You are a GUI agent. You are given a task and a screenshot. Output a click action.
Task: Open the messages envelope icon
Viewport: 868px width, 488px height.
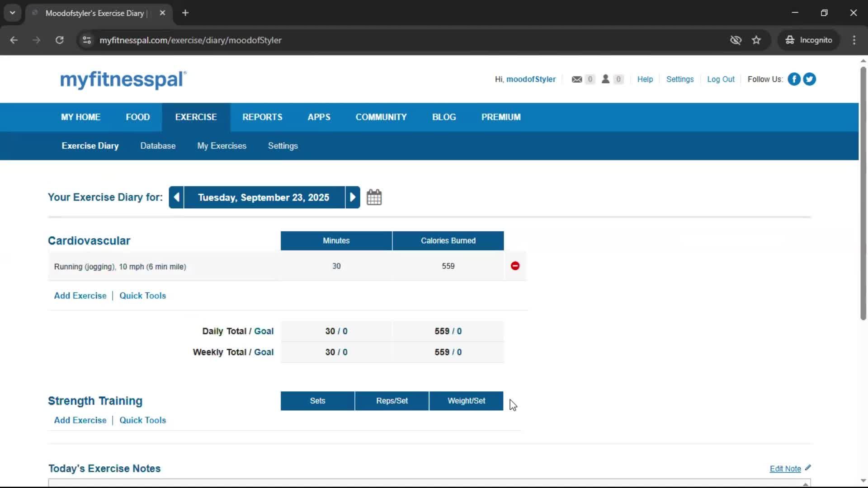pos(577,79)
